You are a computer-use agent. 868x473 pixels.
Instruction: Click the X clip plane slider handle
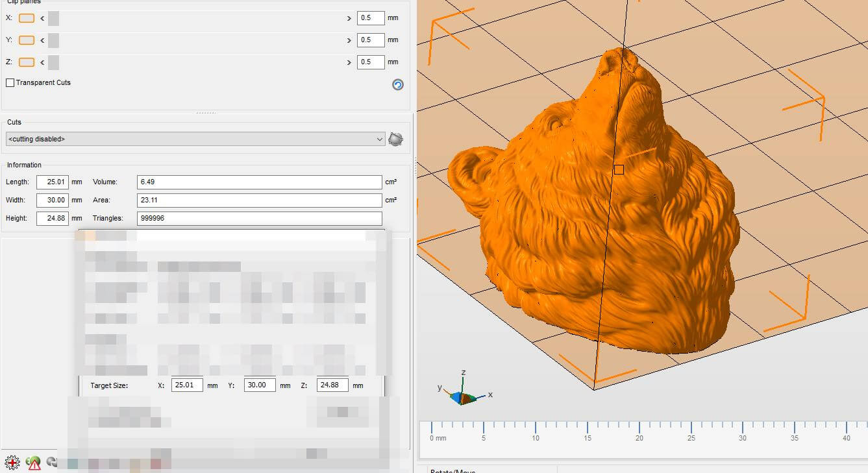click(x=53, y=18)
